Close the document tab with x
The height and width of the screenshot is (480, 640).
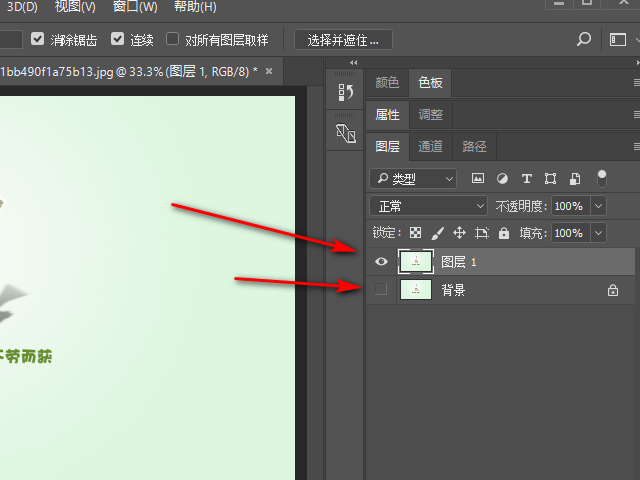coord(269,71)
